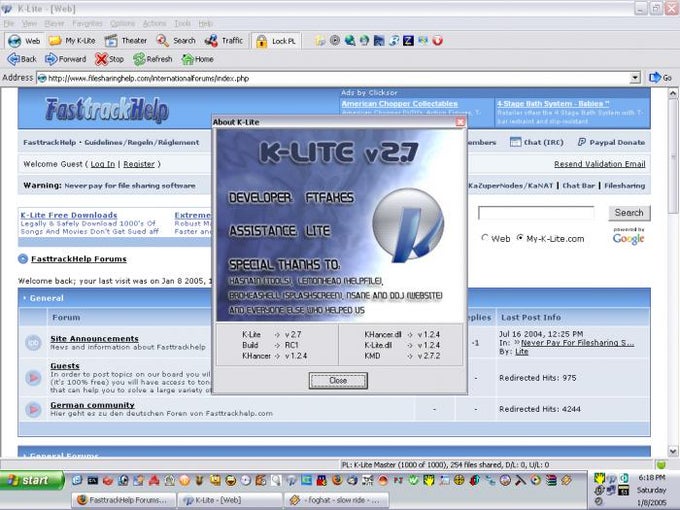Click the folder shortcut icon after Lock PL
The height and width of the screenshot is (510, 680).
320,41
